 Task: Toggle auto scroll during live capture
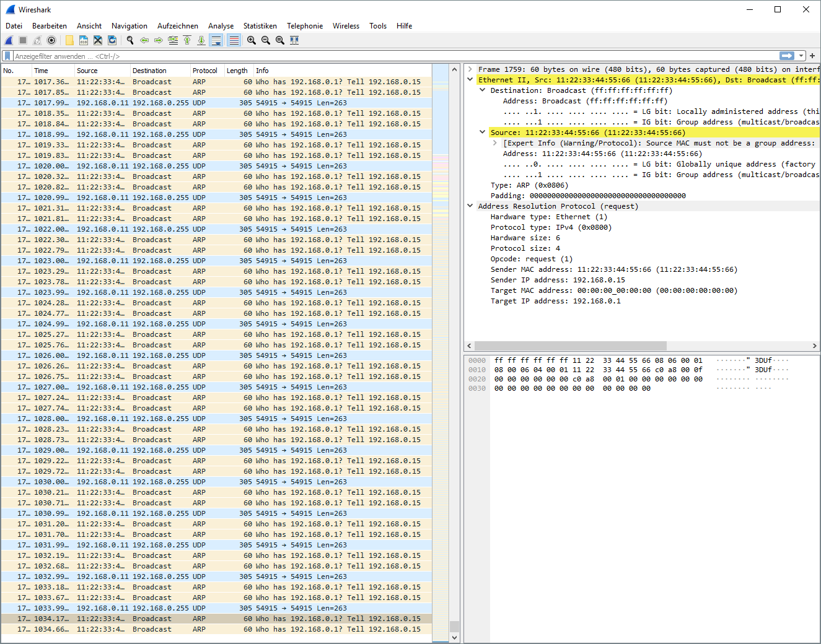click(216, 40)
